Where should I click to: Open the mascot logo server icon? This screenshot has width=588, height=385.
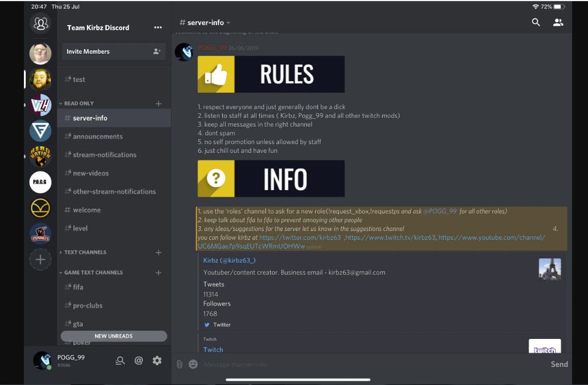tap(40, 233)
